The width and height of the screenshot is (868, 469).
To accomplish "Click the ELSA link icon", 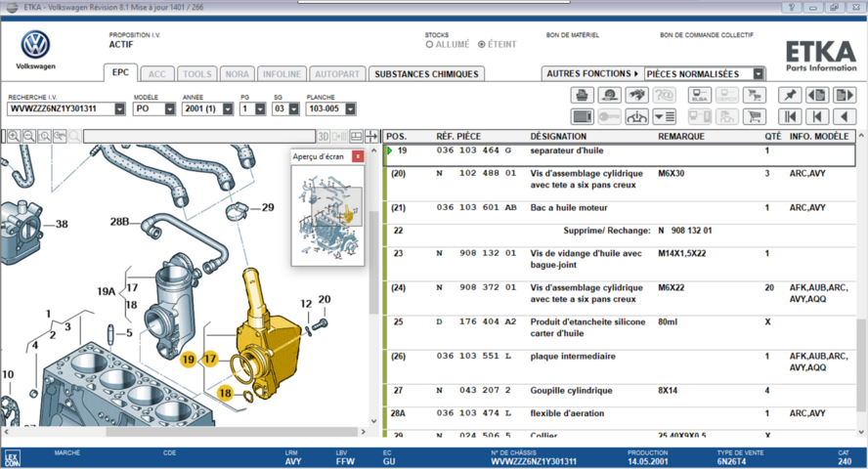I will click(700, 95).
